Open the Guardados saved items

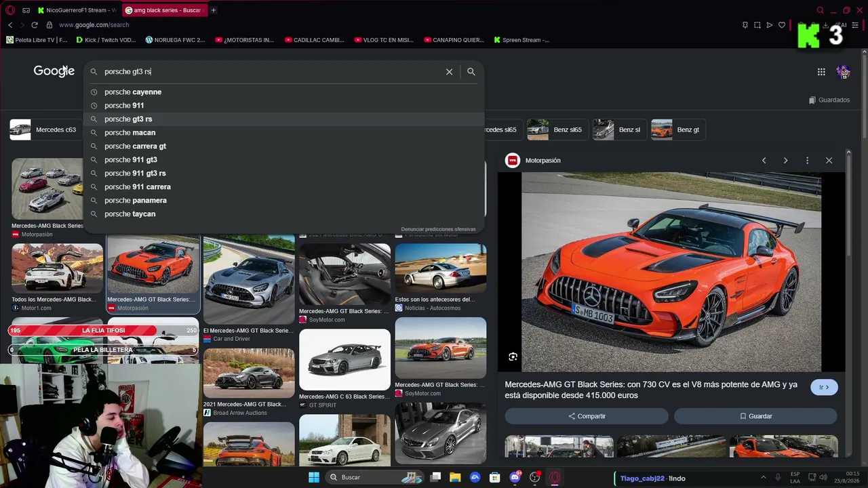[x=829, y=100]
